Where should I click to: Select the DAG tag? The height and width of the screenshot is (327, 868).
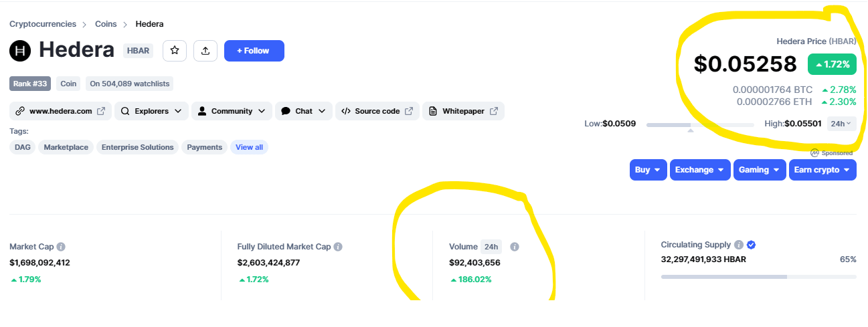[x=23, y=147]
